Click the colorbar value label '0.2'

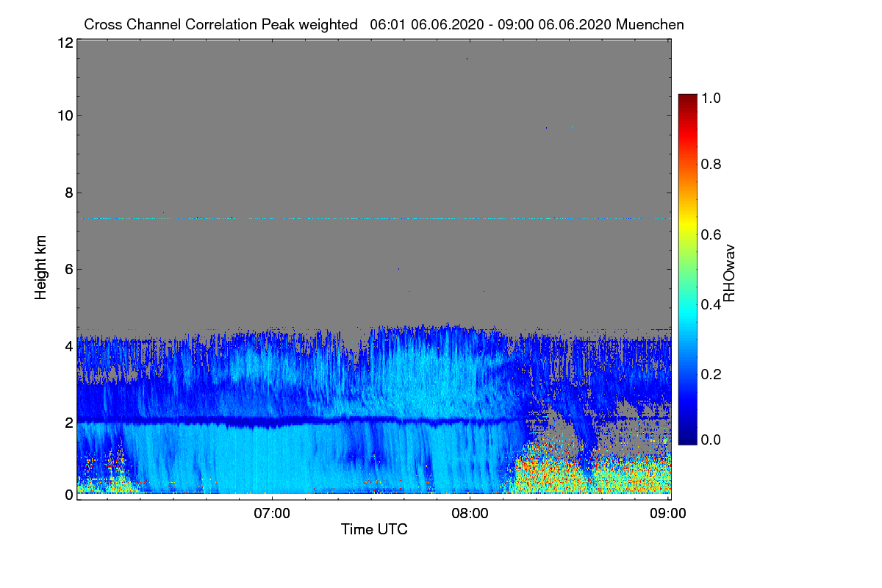(x=711, y=374)
